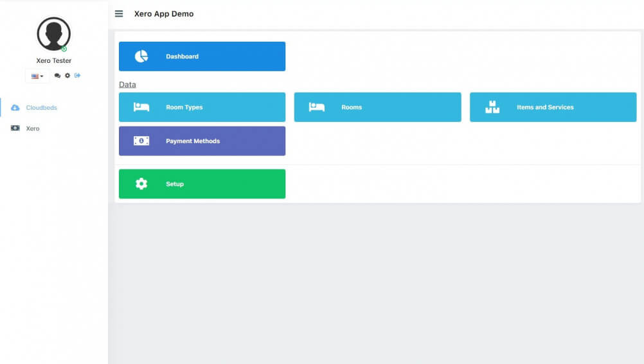644x364 pixels.
Task: Click the Xero Tester username text
Action: pos(54,61)
